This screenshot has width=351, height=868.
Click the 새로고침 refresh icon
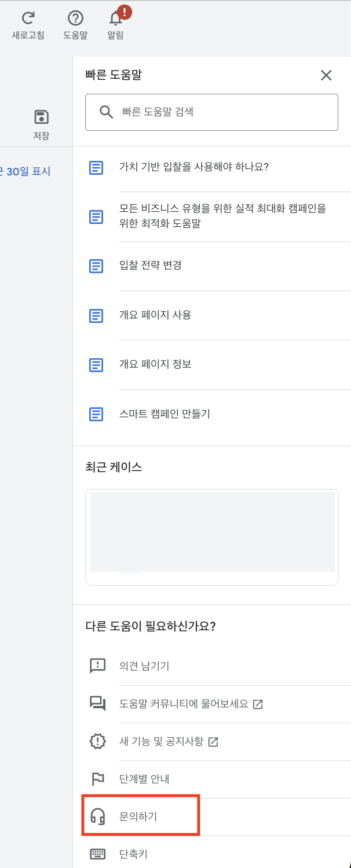click(28, 18)
